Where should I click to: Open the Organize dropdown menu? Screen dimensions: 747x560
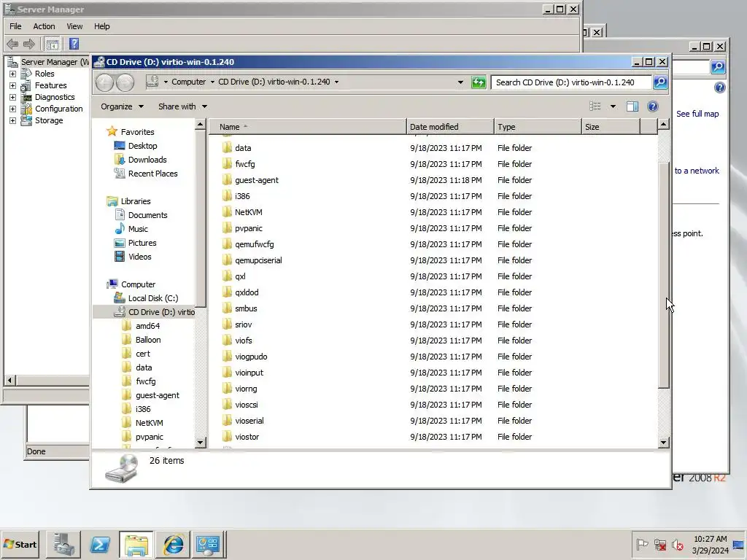pyautogui.click(x=122, y=106)
